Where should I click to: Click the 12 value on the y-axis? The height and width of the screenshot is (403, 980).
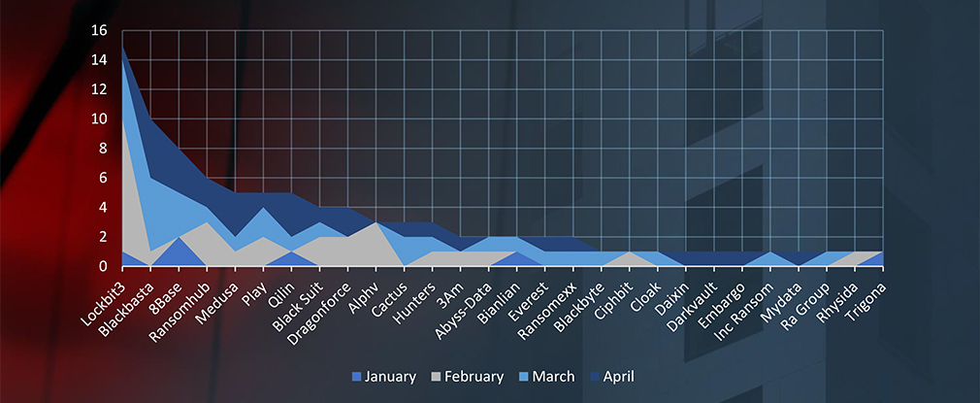point(100,89)
